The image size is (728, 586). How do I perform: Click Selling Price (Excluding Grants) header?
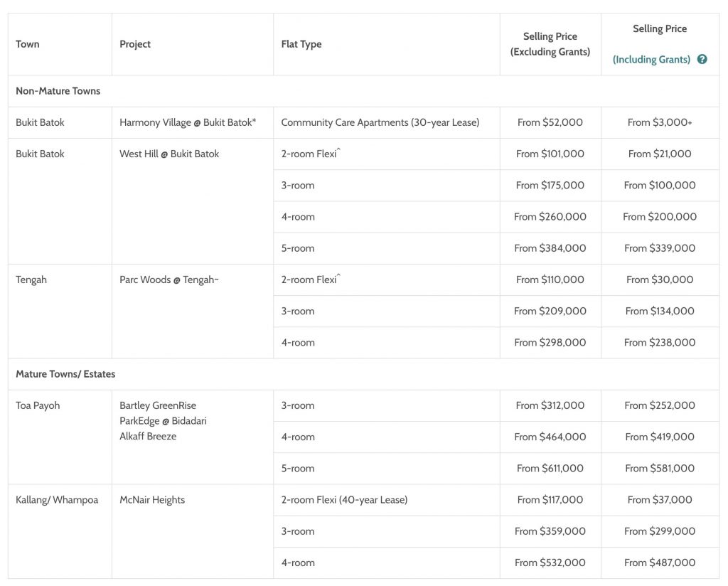550,44
